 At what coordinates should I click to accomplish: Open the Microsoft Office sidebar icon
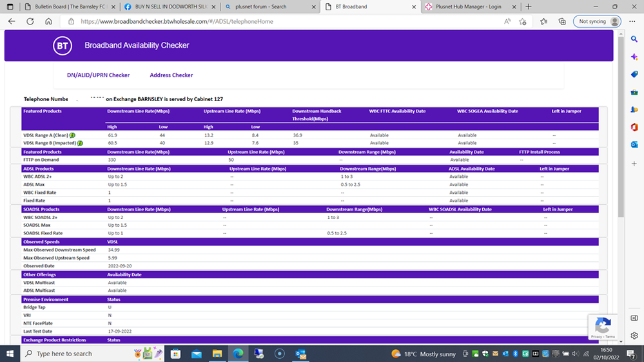[x=634, y=128]
